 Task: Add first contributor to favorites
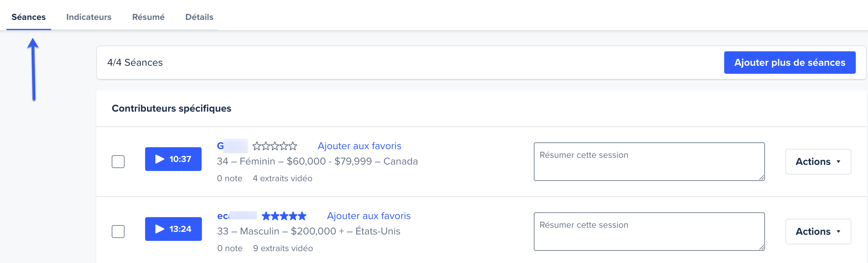359,146
